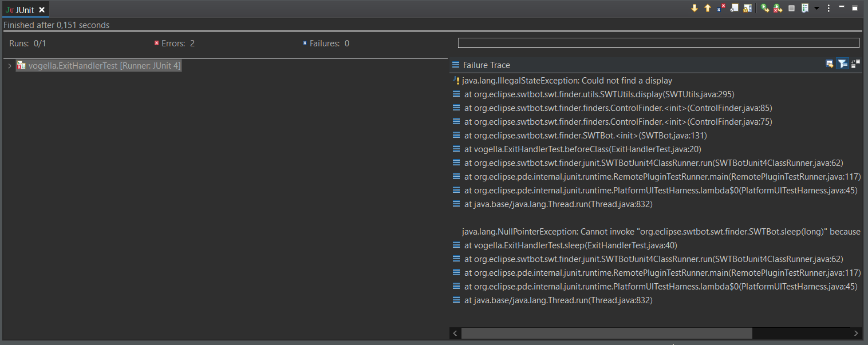The height and width of the screenshot is (345, 868).
Task: Open Test Run History dropdown arrow
Action: coord(816,8)
